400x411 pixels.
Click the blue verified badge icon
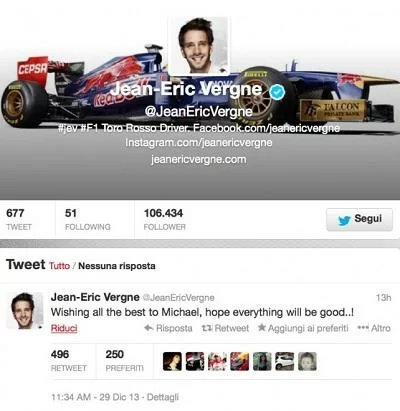click(277, 92)
